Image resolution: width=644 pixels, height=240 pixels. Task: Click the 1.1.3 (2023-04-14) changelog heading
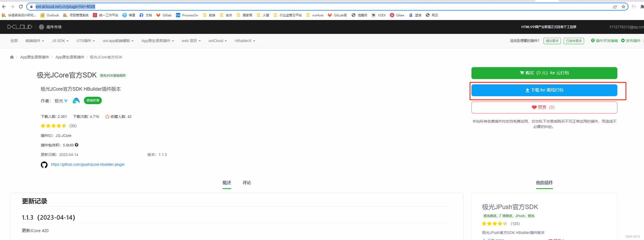click(x=49, y=218)
